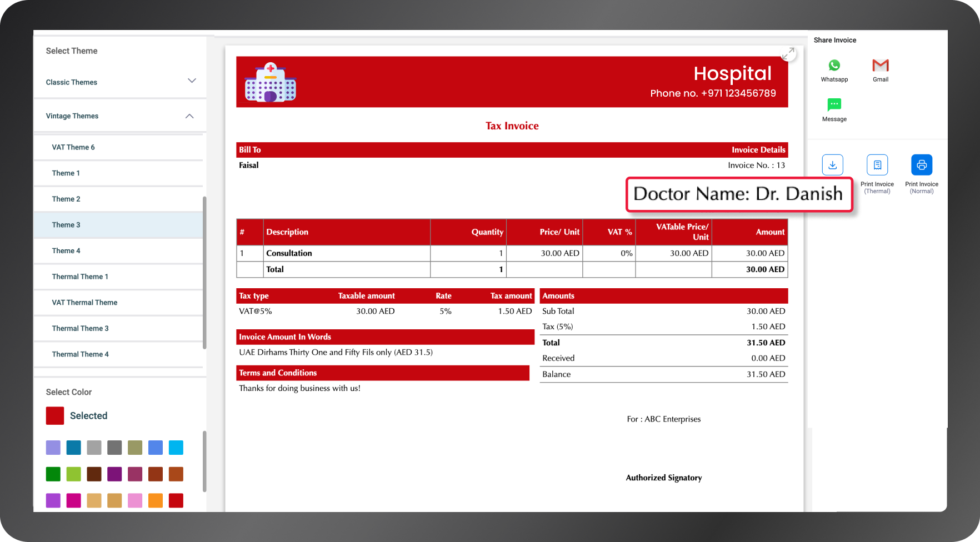Viewport: 980px width, 542px height.
Task: Click the Hospital name in header
Action: [x=733, y=73]
